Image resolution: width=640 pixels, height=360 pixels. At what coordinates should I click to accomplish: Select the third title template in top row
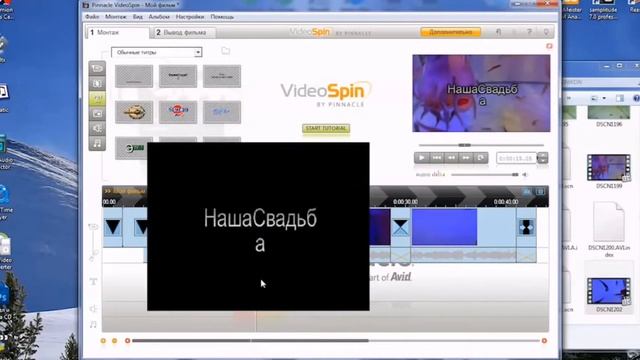pyautogui.click(x=222, y=76)
